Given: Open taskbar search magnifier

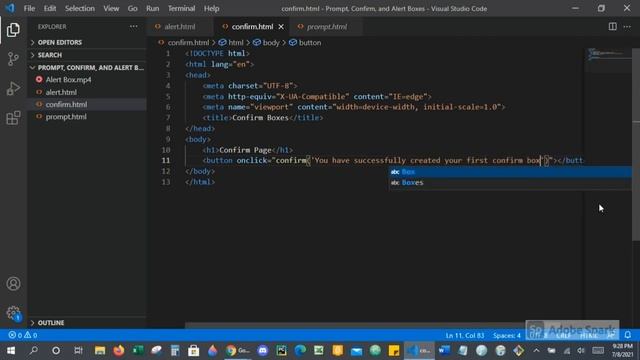Looking at the screenshot, I should (x=33, y=351).
